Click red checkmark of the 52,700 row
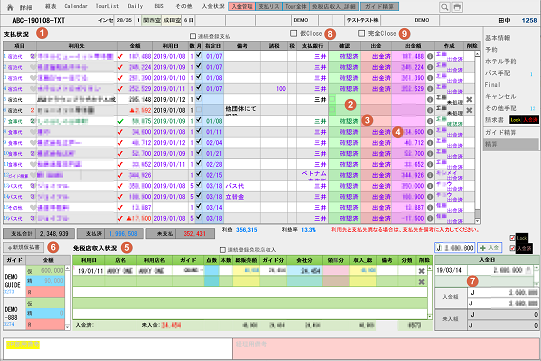This screenshot has width=541, height=361. [x=120, y=154]
